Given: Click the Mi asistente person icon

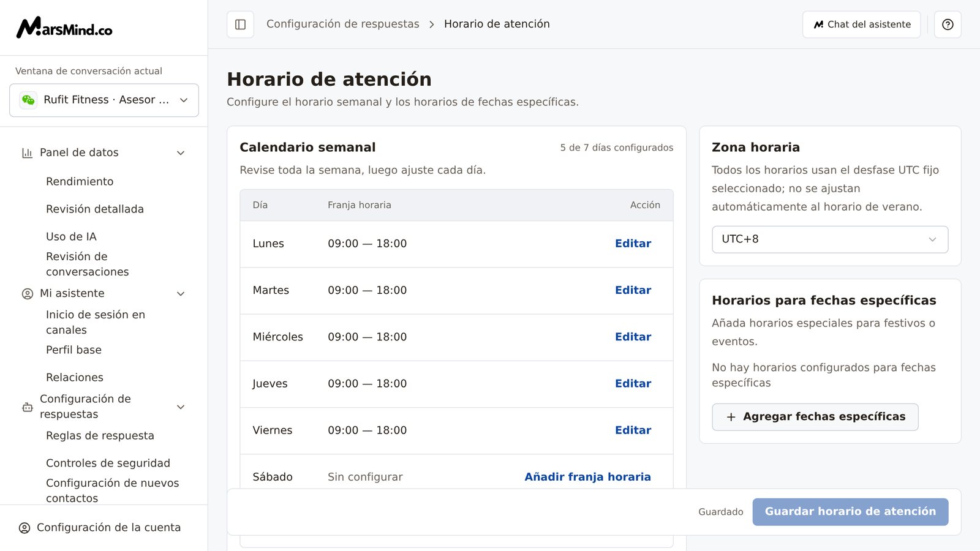Looking at the screenshot, I should pos(27,294).
